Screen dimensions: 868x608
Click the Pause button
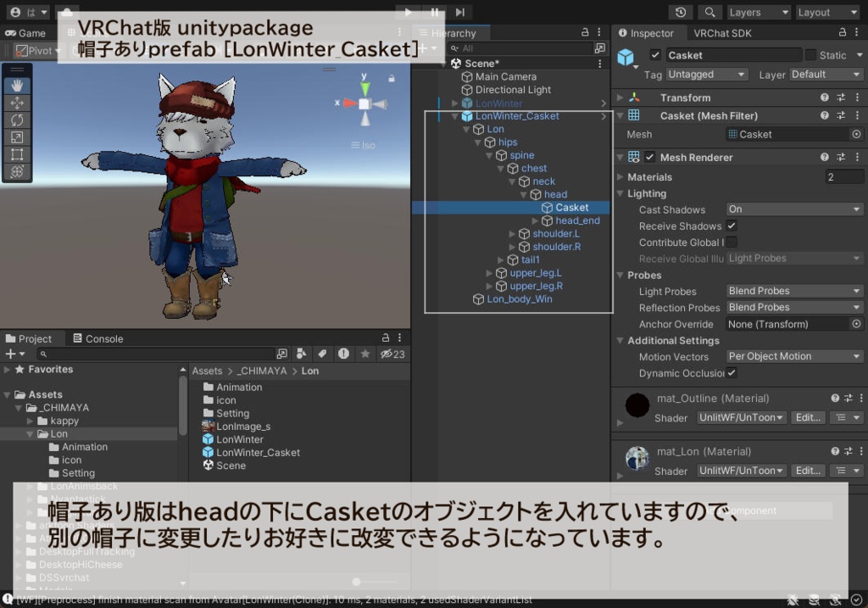435,12
